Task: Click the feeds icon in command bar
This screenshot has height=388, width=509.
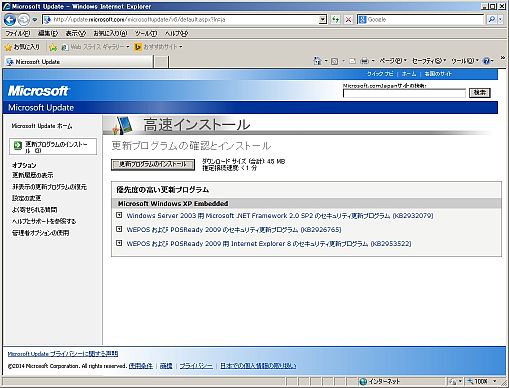Action: tap(335, 61)
